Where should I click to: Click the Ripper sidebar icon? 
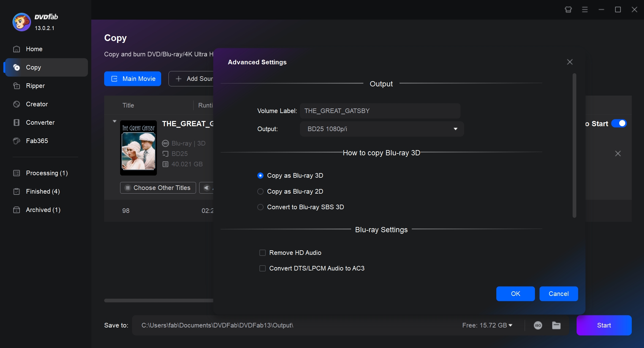click(16, 86)
